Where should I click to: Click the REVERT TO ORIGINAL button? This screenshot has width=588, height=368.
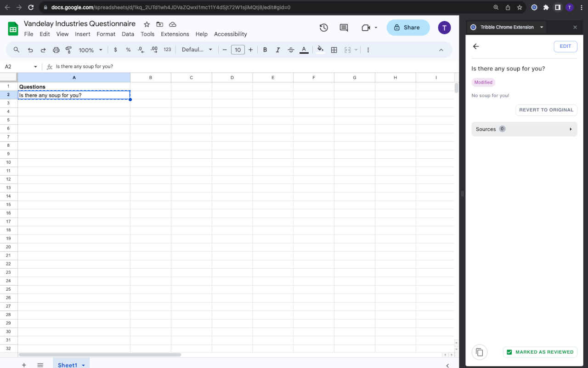click(x=546, y=110)
